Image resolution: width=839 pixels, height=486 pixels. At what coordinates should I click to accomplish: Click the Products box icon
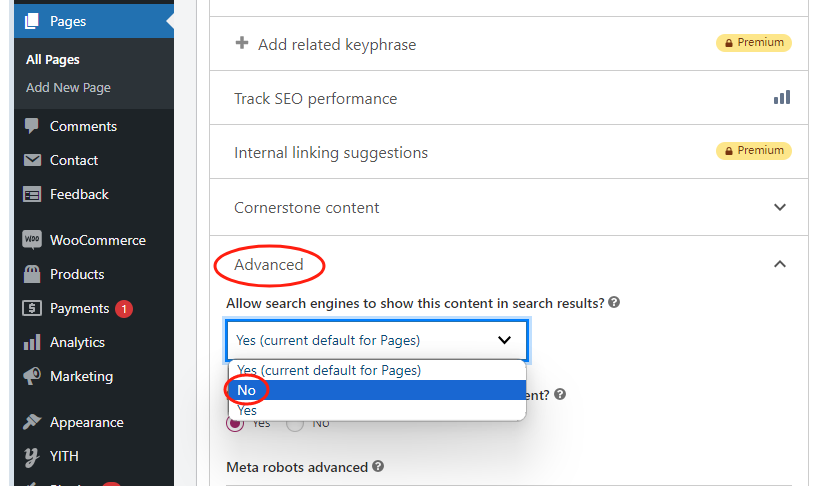tap(32, 274)
